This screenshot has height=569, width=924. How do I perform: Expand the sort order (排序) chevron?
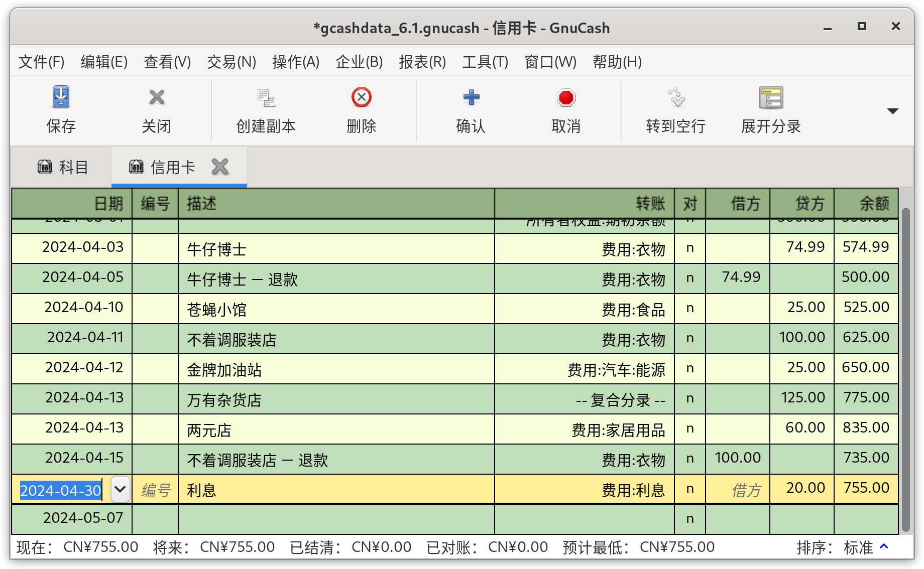tap(884, 546)
